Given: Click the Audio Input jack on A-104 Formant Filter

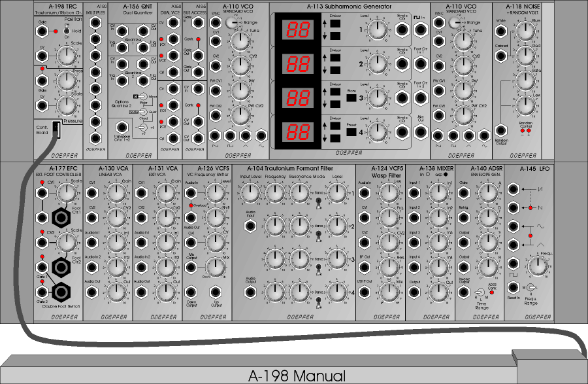Looking at the screenshot, I should (x=250, y=226).
